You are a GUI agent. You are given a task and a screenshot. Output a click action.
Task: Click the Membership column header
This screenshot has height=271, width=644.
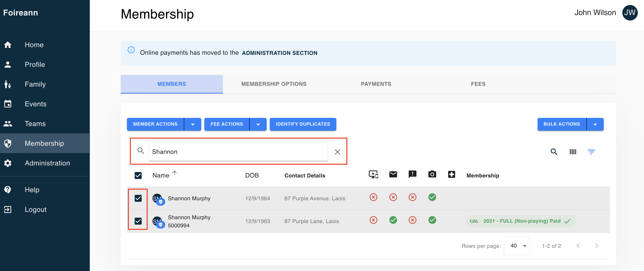click(x=483, y=176)
